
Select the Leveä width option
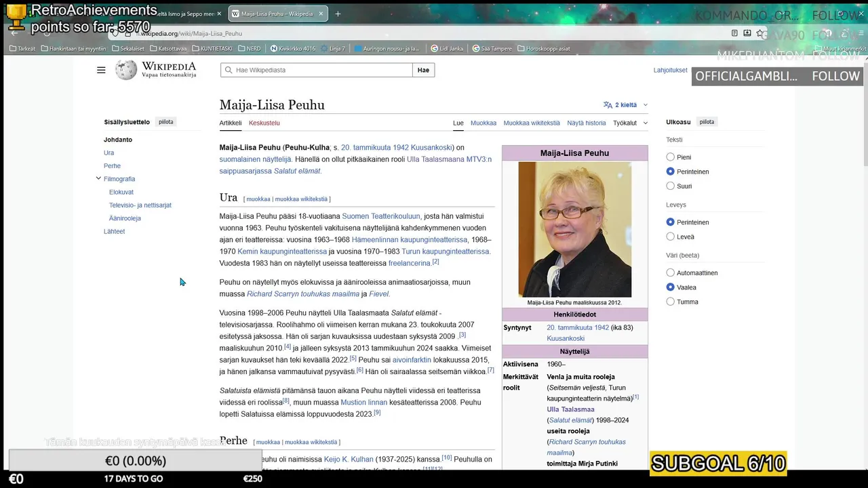[671, 237]
